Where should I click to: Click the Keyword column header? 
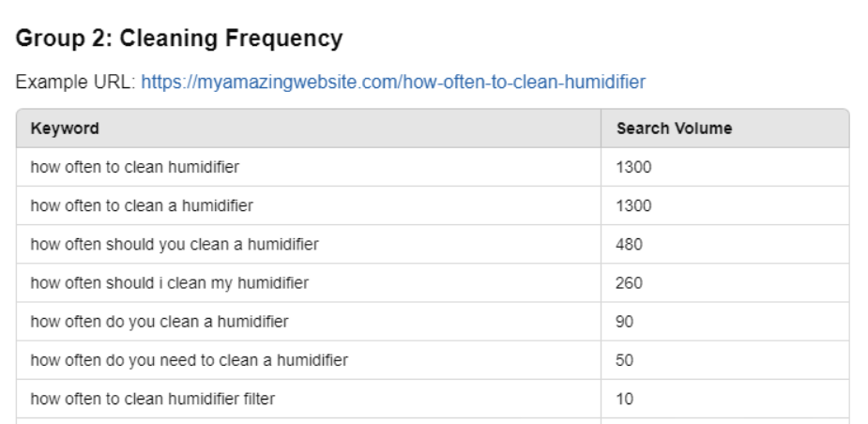pos(65,129)
